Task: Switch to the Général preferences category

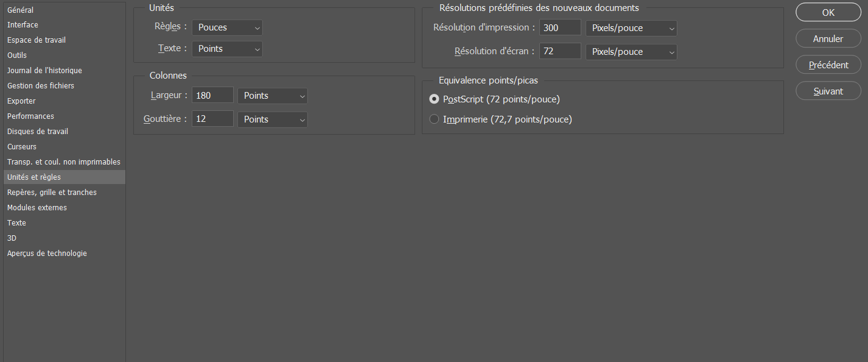Action: 21,10
